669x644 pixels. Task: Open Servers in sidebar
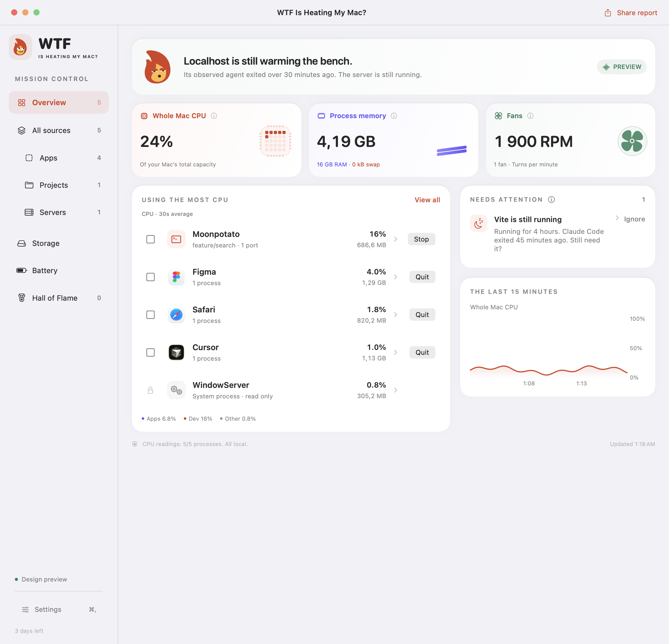coord(59,212)
